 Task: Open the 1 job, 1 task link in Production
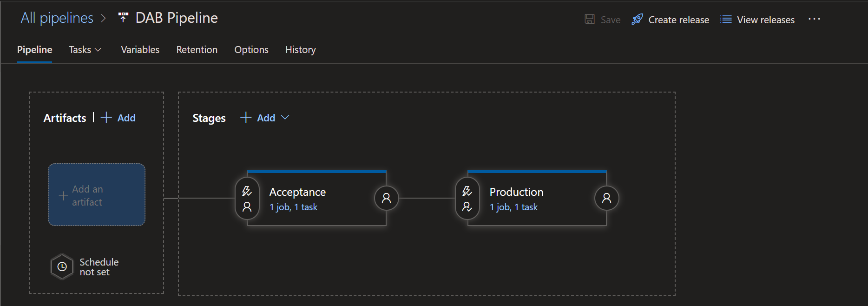[x=513, y=207]
